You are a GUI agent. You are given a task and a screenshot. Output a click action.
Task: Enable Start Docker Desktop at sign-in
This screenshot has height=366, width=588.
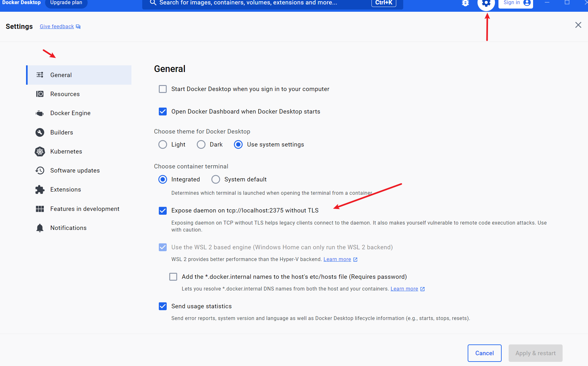click(163, 89)
